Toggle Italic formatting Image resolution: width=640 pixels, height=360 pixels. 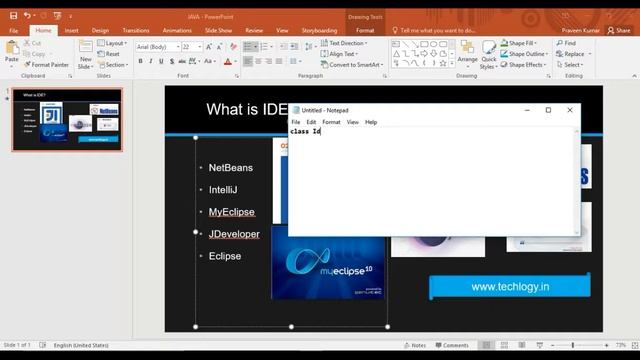pos(151,61)
